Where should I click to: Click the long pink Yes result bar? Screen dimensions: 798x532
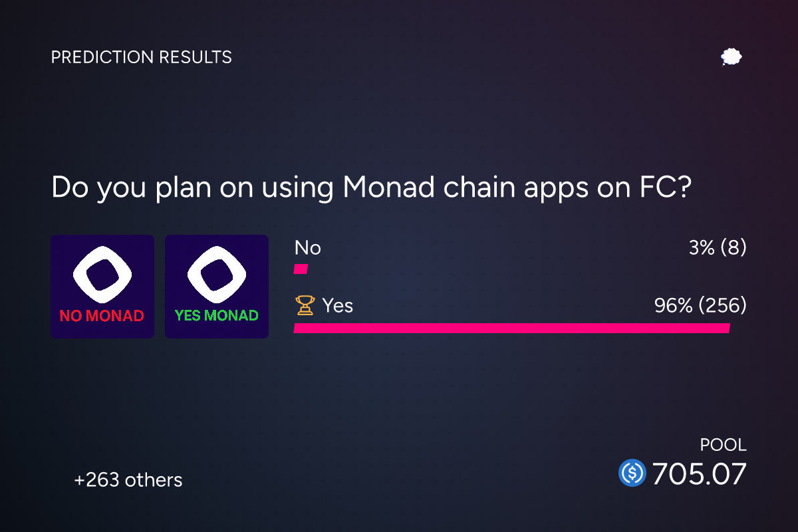pyautogui.click(x=512, y=328)
